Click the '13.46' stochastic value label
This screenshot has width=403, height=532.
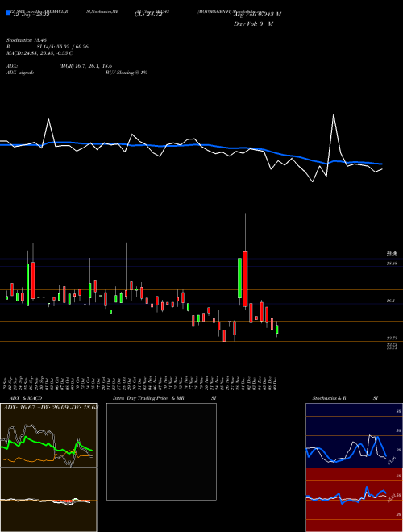coord(392,460)
